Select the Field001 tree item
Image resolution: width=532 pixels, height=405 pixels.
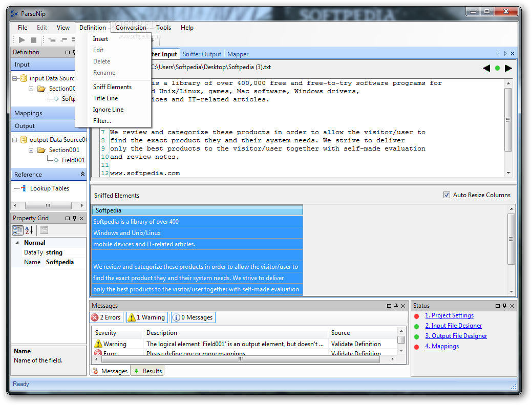click(x=73, y=160)
